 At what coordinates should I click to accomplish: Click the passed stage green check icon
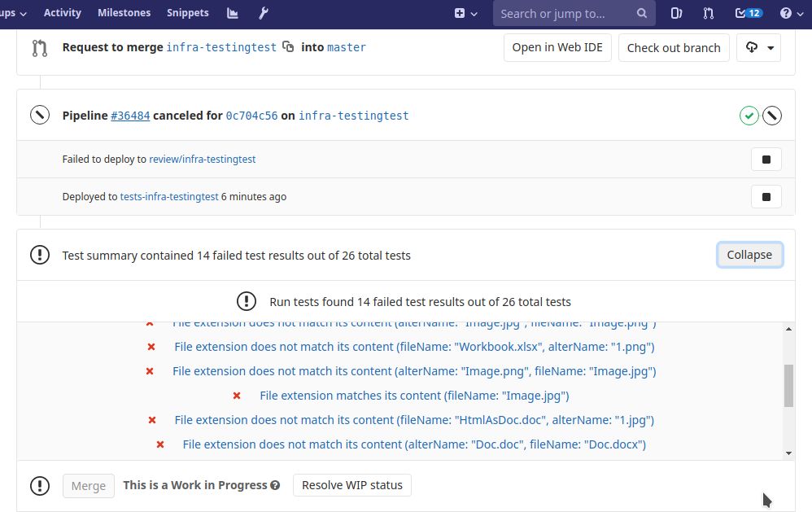pyautogui.click(x=749, y=116)
